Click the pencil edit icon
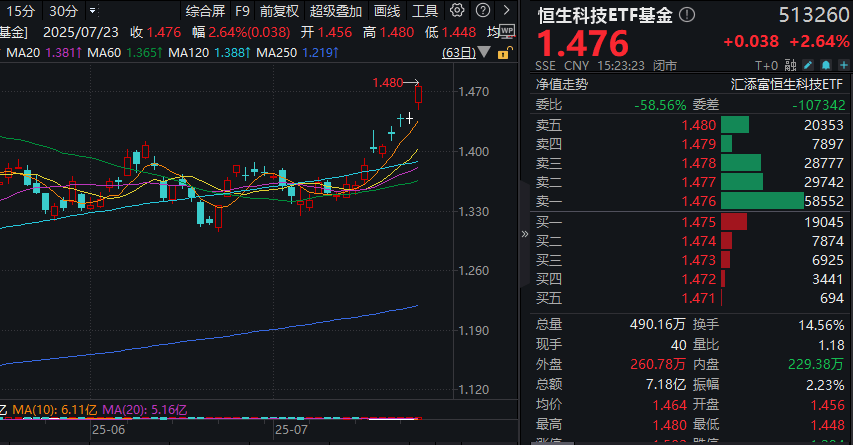The image size is (853, 445). 808,65
